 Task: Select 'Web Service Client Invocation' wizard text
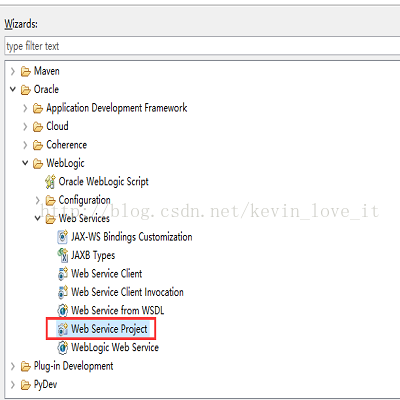(x=127, y=292)
